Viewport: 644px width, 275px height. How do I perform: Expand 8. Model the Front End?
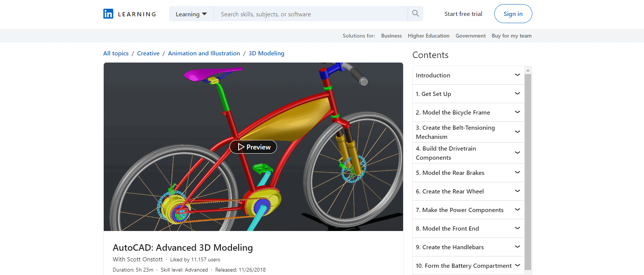click(468, 228)
